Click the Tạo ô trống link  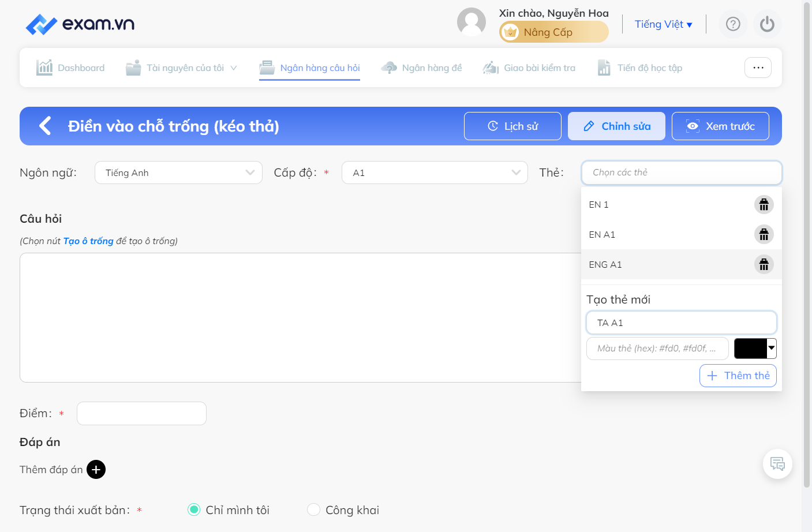coord(88,241)
